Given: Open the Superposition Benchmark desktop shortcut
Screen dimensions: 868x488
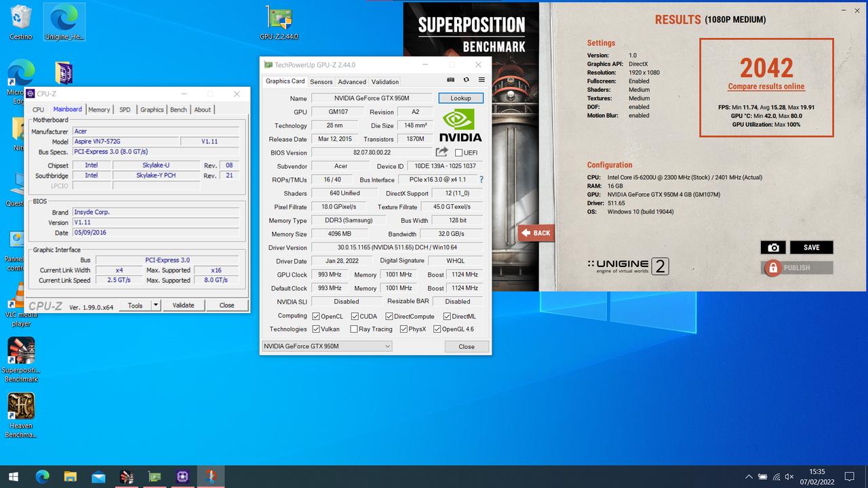Looking at the screenshot, I should click(x=21, y=360).
